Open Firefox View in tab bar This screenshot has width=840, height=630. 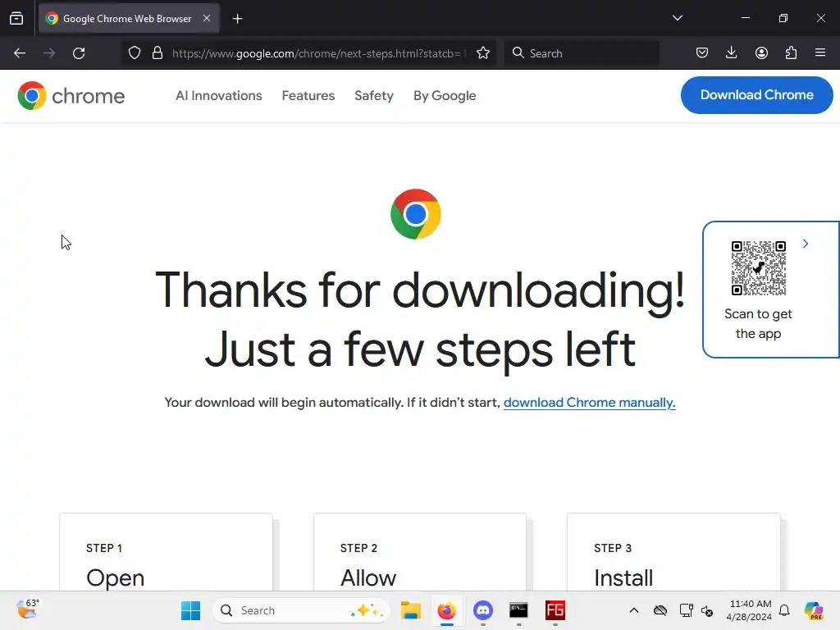(x=16, y=19)
